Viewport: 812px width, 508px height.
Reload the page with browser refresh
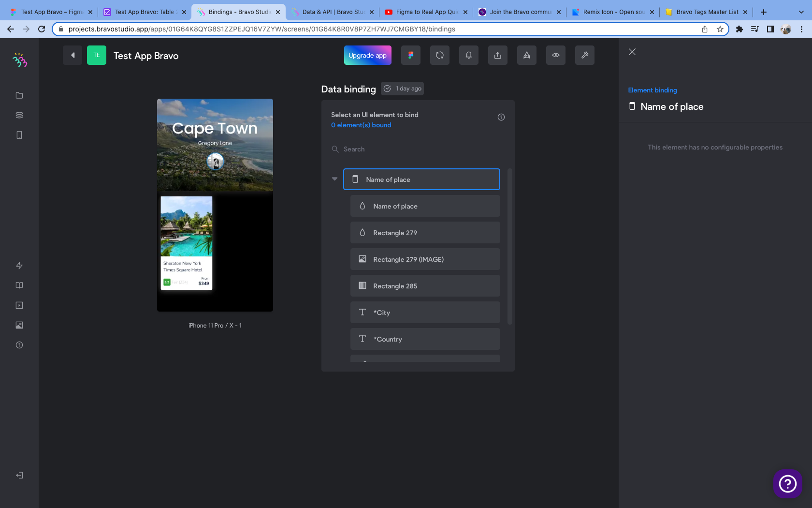42,29
